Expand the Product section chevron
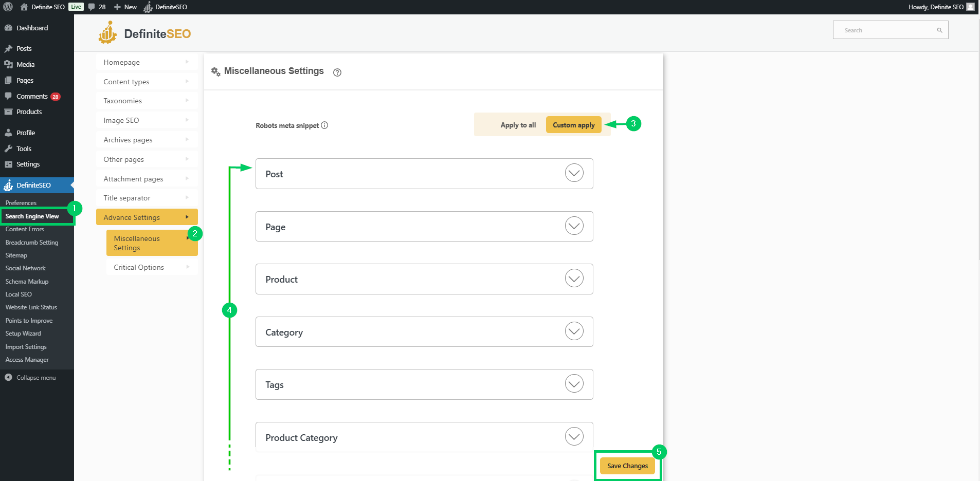Image resolution: width=980 pixels, height=481 pixels. [574, 278]
